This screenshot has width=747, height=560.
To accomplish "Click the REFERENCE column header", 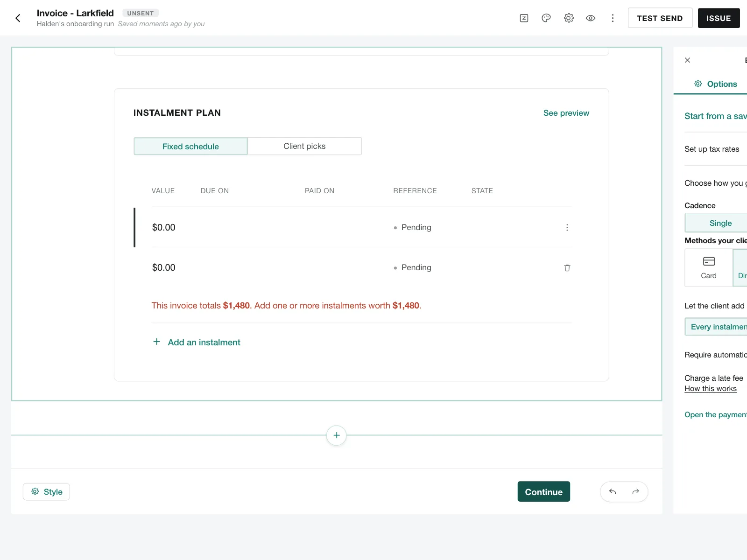I will (x=415, y=191).
